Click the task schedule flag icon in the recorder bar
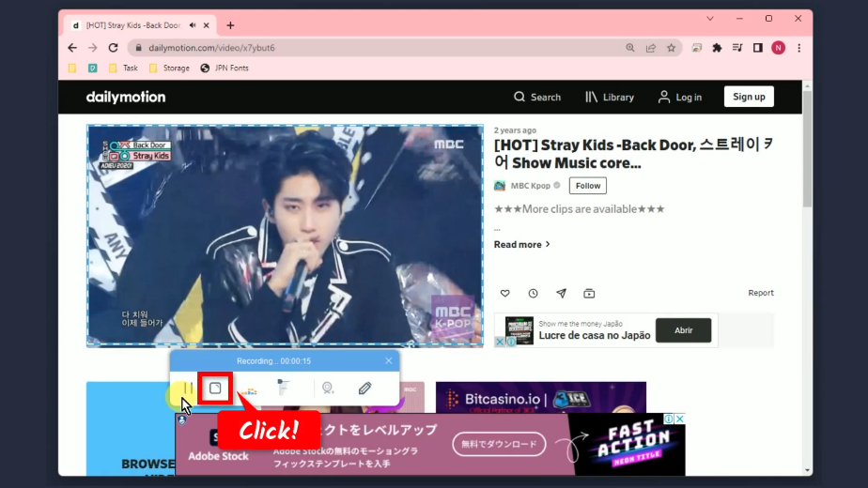 283,388
